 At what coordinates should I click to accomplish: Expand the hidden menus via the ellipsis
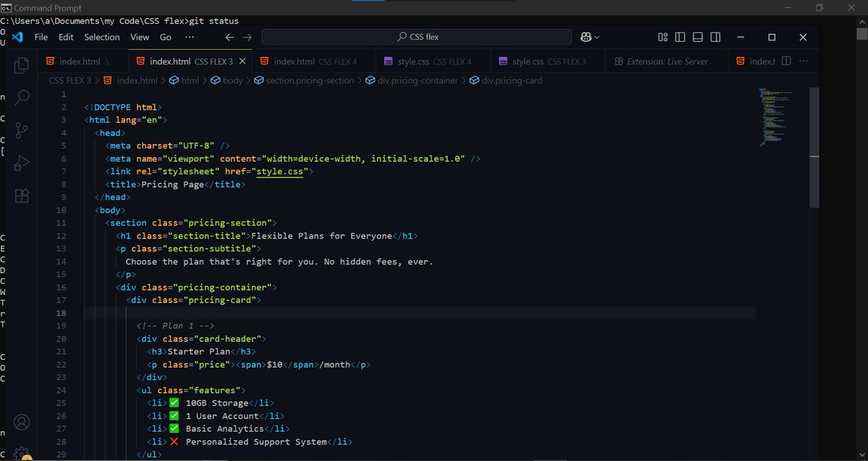[x=190, y=37]
